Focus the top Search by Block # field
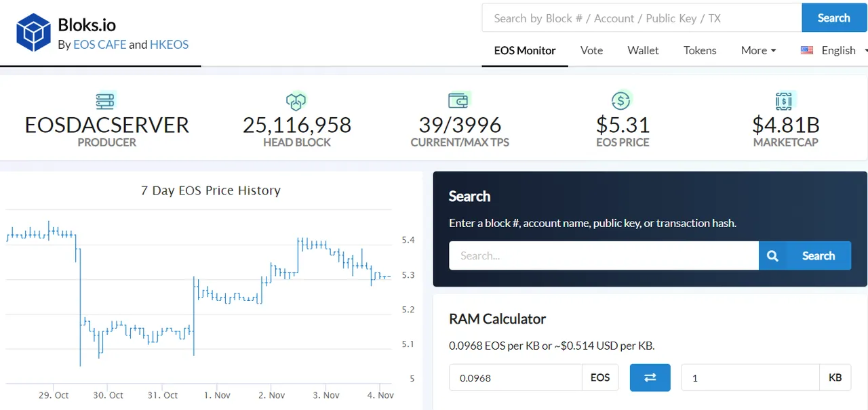The height and width of the screenshot is (410, 868). point(642,18)
